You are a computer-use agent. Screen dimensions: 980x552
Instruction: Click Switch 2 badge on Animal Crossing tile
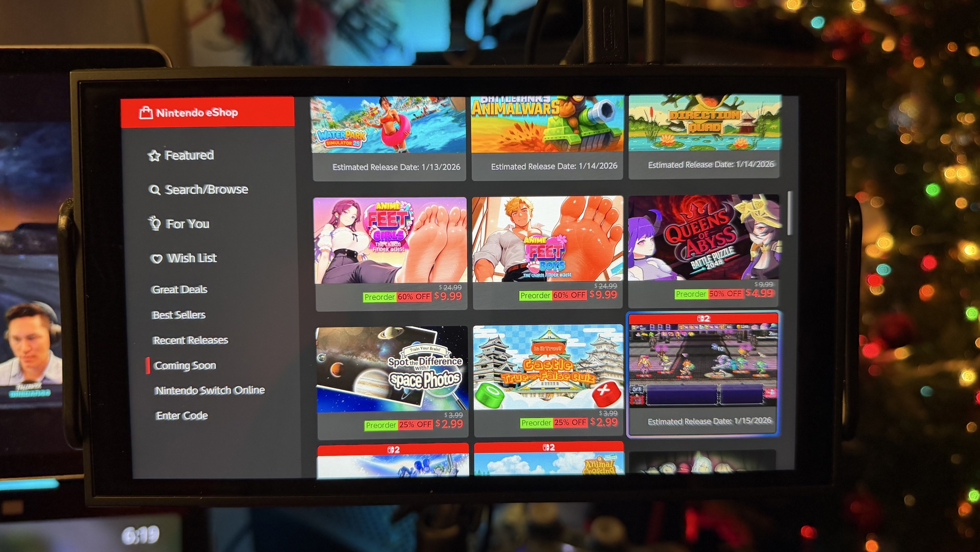[549, 447]
